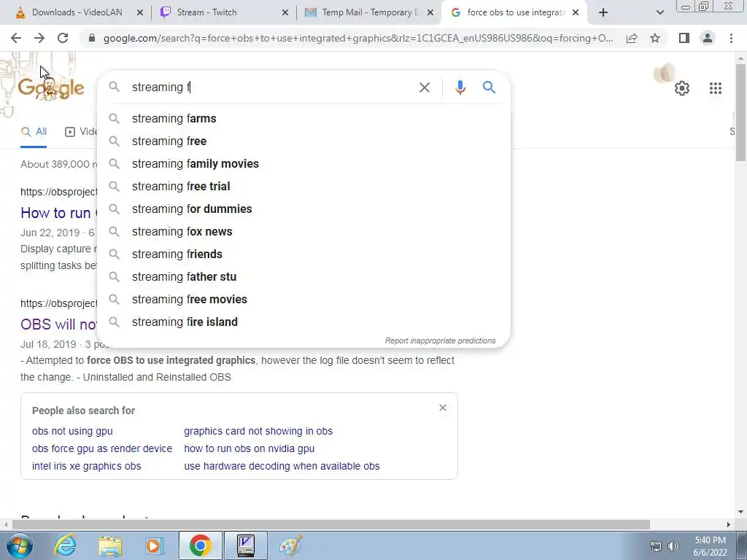Open use hardware decoding when available obs
The image size is (747, 560).
pyautogui.click(x=282, y=466)
